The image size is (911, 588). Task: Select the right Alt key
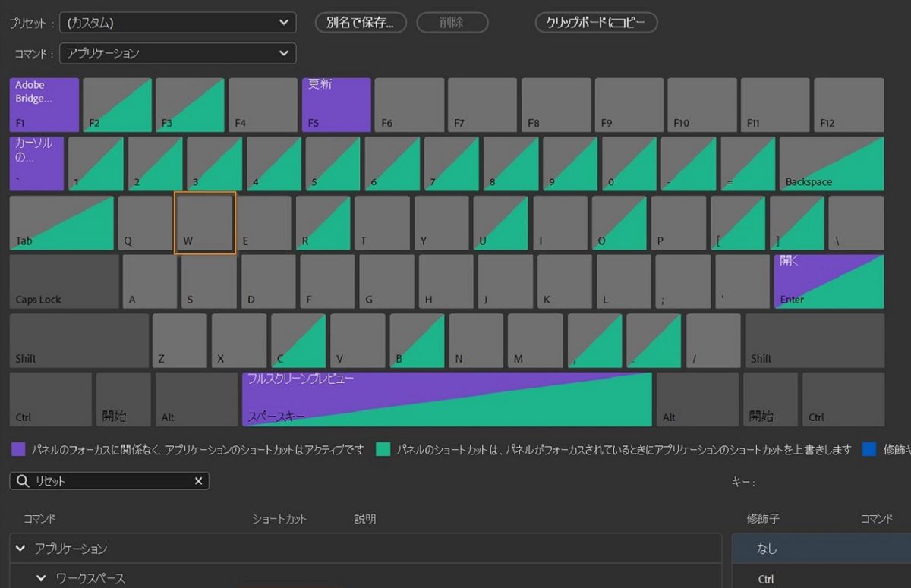(697, 399)
